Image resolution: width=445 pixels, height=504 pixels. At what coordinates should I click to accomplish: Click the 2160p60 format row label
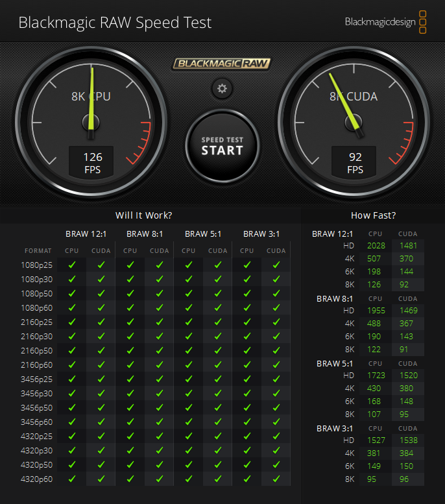[37, 365]
